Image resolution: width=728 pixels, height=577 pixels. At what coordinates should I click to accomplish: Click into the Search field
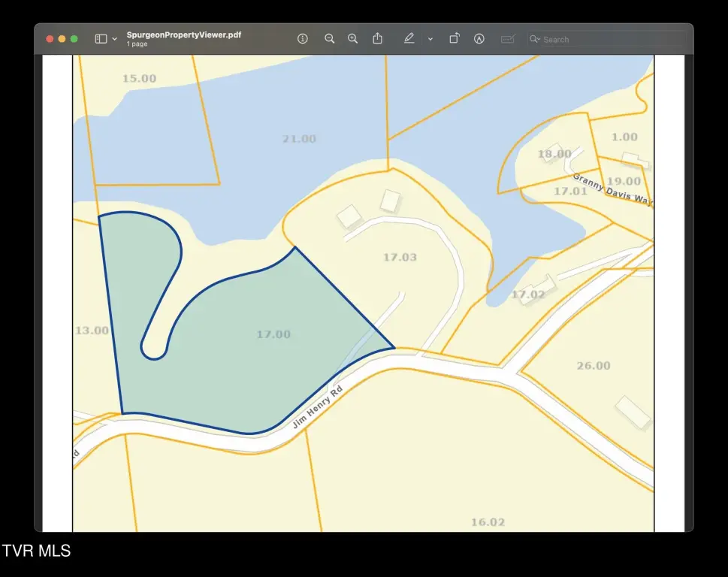(609, 40)
